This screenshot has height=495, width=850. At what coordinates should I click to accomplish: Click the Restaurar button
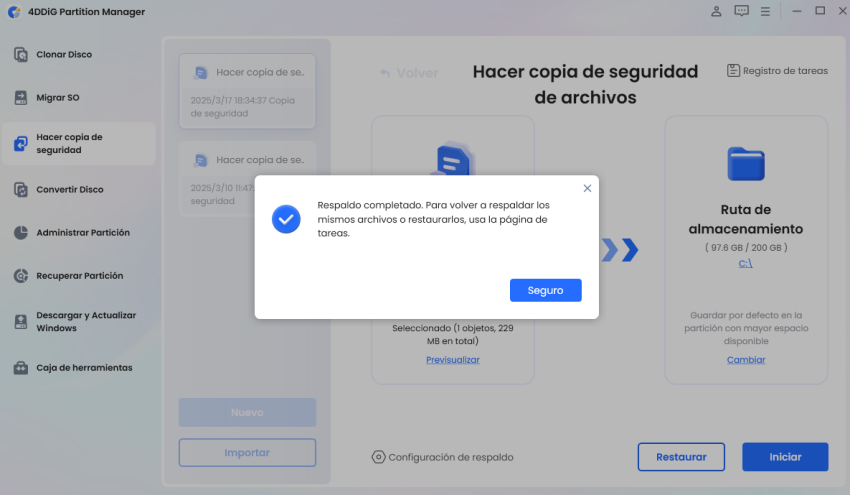(x=681, y=457)
